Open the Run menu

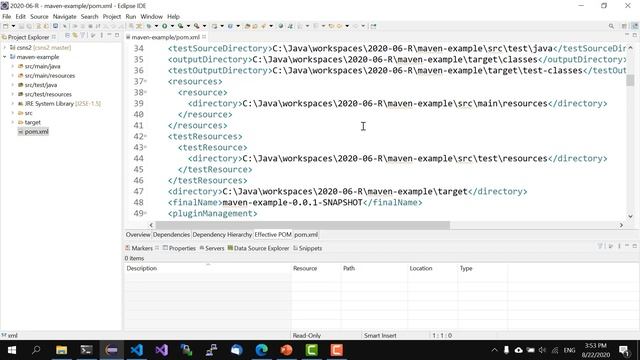click(131, 17)
